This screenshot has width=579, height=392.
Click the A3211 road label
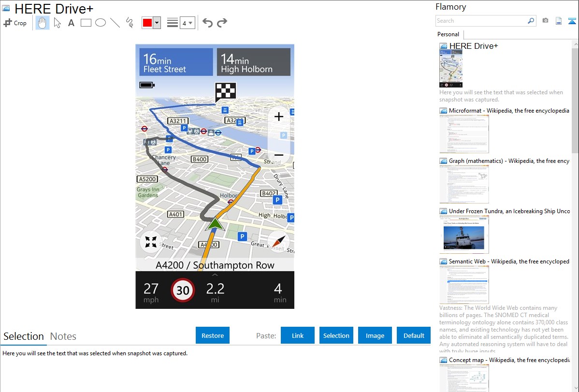tap(177, 121)
